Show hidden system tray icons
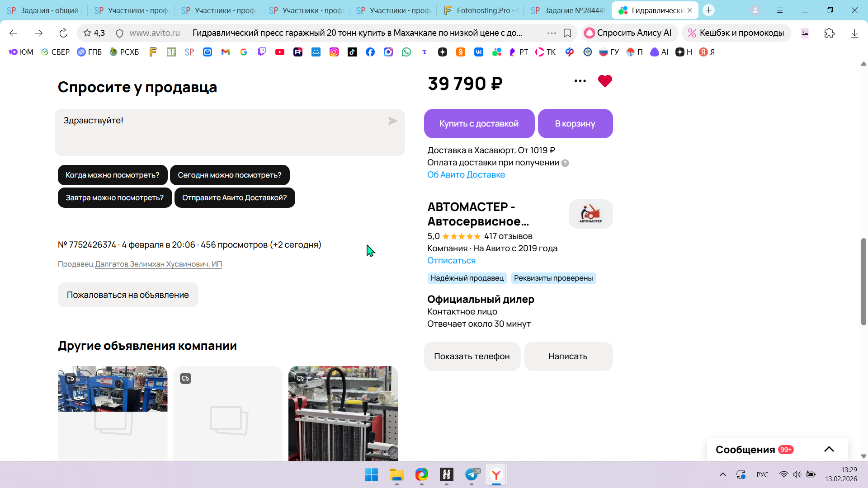The image size is (868, 488). [722, 474]
